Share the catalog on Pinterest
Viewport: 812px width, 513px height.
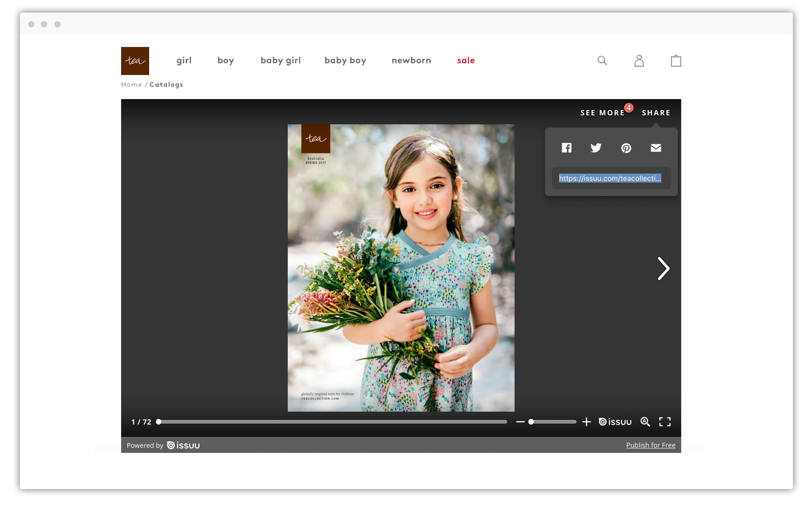tap(626, 148)
